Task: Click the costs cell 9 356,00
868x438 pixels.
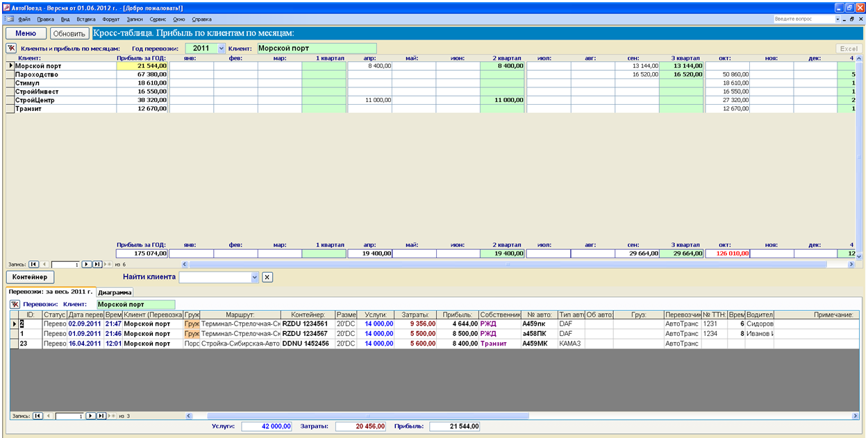Action: [x=415, y=323]
